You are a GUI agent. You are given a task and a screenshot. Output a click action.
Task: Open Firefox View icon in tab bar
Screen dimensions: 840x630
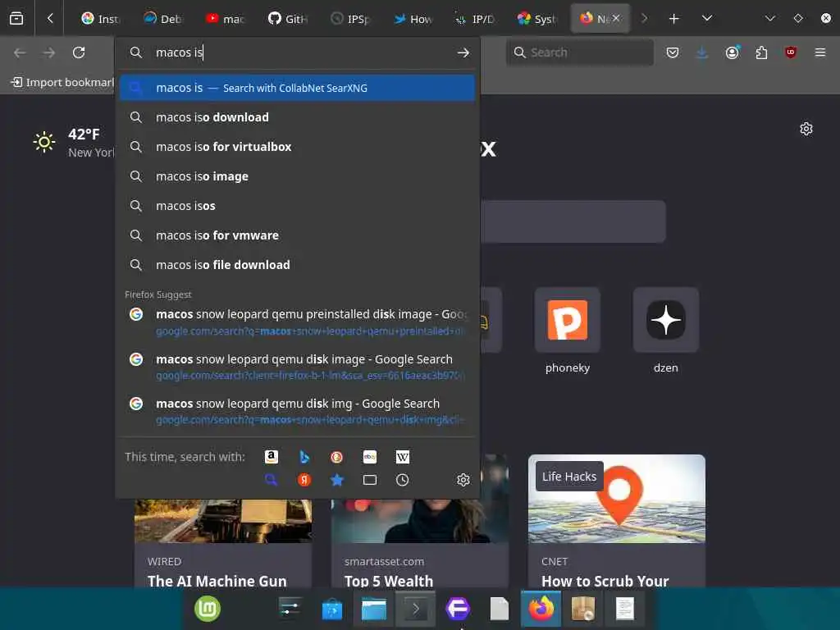click(16, 18)
